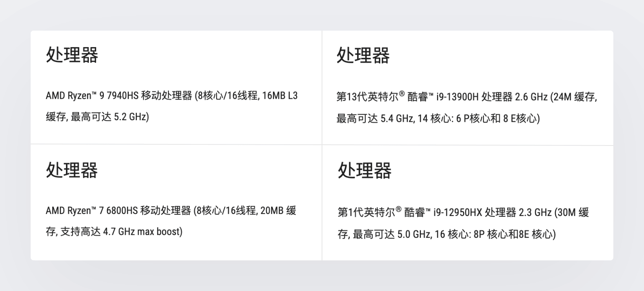This screenshot has width=644, height=291.
Task: Click the "4.7 GHz max boost" text
Action: 142,232
